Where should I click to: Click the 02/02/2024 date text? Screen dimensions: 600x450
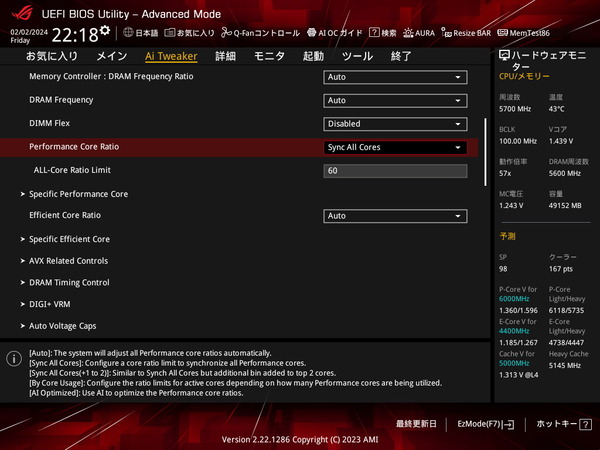point(29,32)
